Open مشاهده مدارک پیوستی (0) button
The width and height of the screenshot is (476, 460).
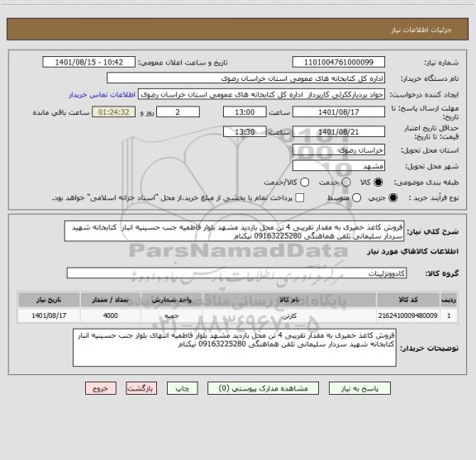coord(263,388)
